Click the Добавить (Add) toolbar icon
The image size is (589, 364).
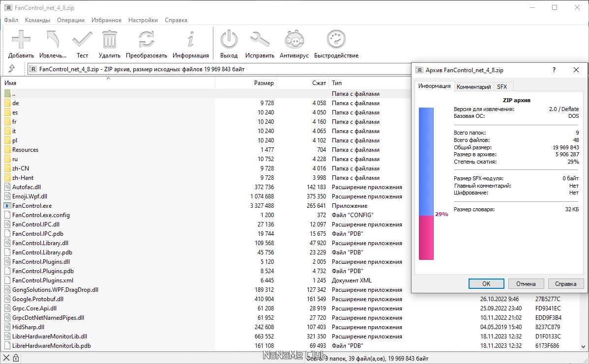21,43
